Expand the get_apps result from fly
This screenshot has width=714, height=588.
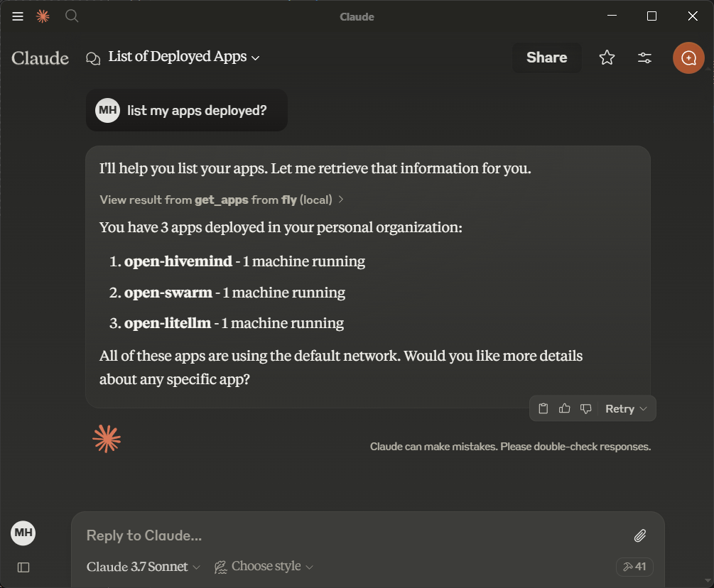click(x=221, y=200)
